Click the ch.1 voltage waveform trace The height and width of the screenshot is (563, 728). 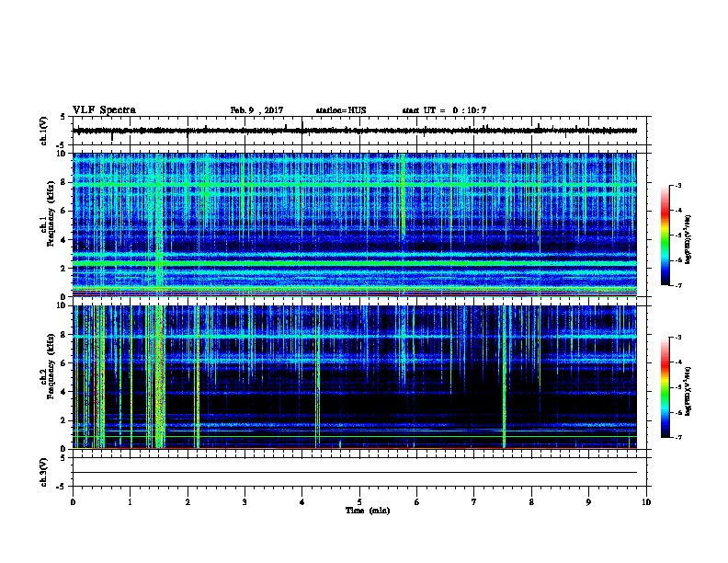coord(355,131)
